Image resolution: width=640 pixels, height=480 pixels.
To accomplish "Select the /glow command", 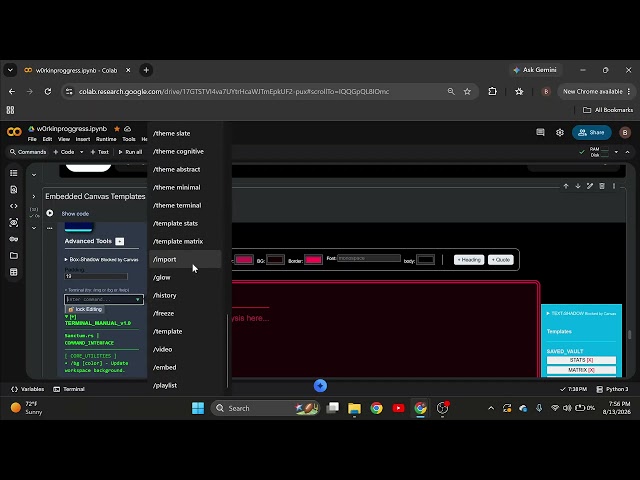I will [185, 277].
